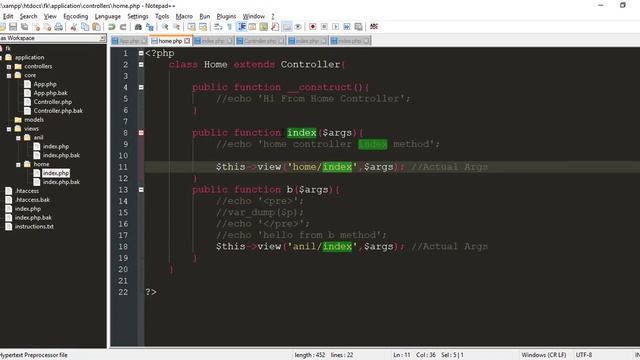Click the Print toolbar icon
This screenshot has height=360, width=640.
59,27
